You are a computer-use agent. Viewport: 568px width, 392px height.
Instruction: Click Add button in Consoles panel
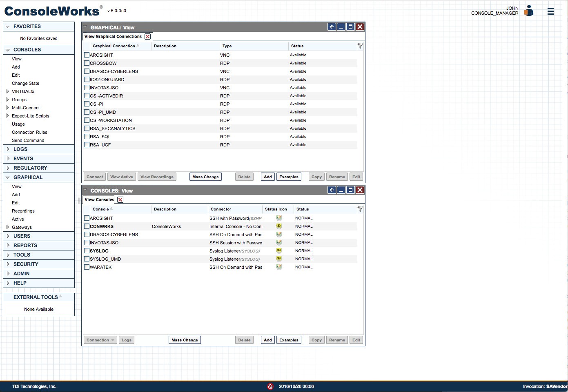[x=268, y=340]
